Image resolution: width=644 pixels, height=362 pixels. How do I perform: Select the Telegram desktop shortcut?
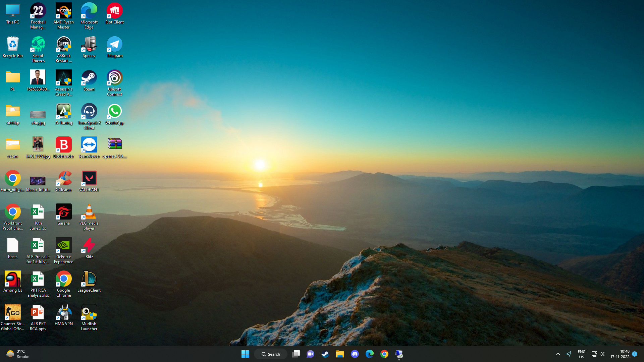pos(114,48)
